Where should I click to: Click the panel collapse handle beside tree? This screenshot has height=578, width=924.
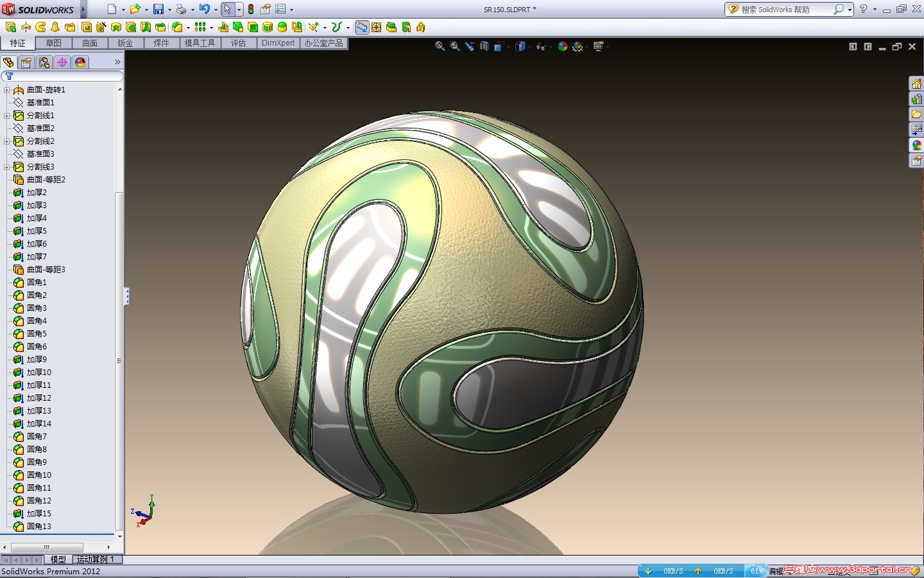[x=127, y=296]
